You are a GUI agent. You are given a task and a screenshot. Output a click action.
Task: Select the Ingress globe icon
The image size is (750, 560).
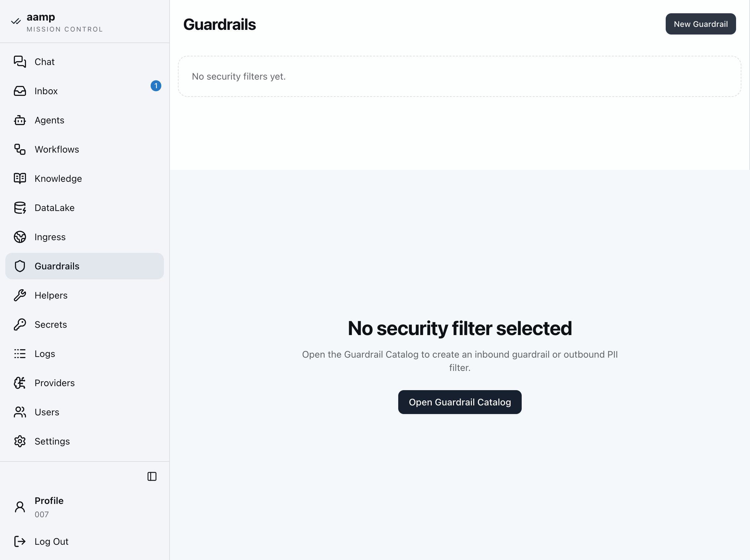[x=20, y=237]
